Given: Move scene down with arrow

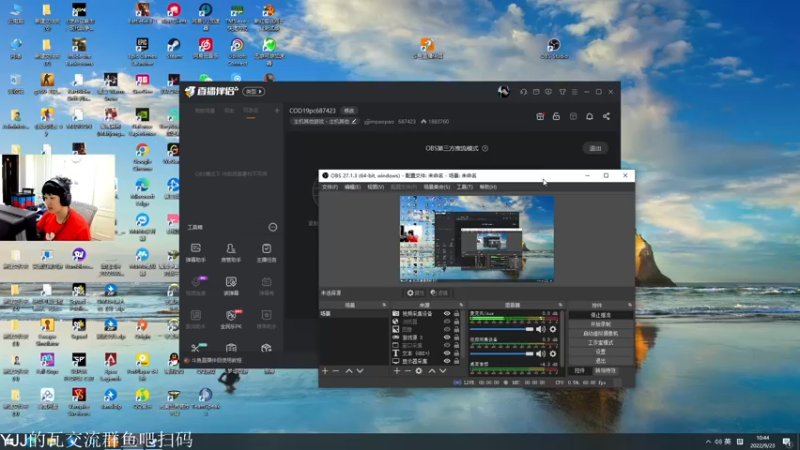Looking at the screenshot, I should [360, 371].
